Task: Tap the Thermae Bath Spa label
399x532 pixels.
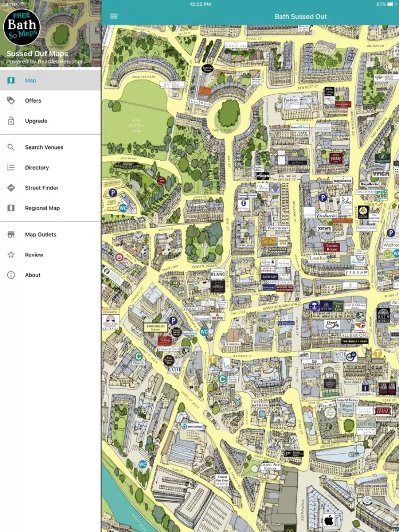Action: [260, 403]
